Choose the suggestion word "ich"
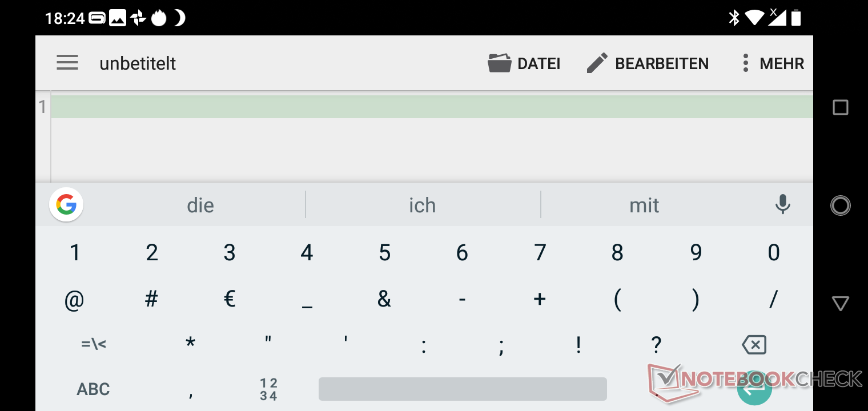868x411 pixels. pyautogui.click(x=423, y=205)
